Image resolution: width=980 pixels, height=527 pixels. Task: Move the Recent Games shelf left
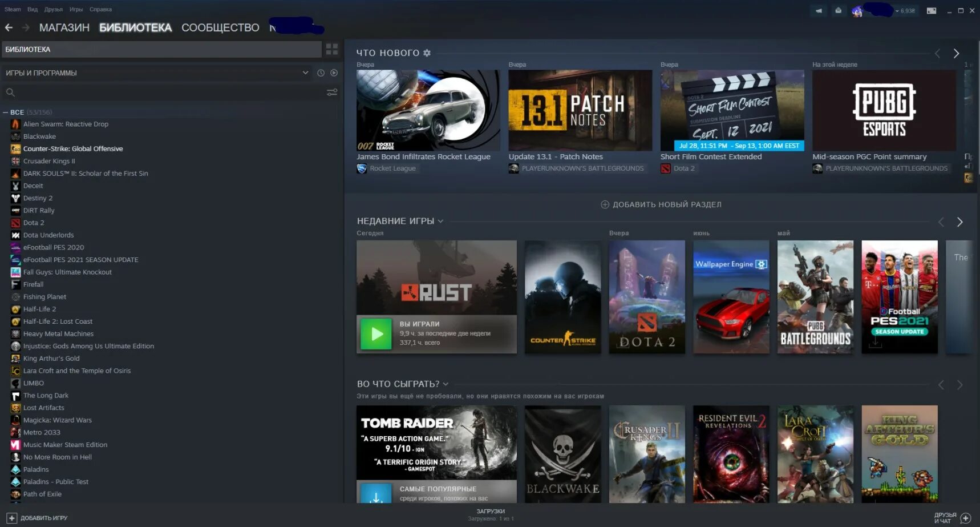[x=941, y=222]
